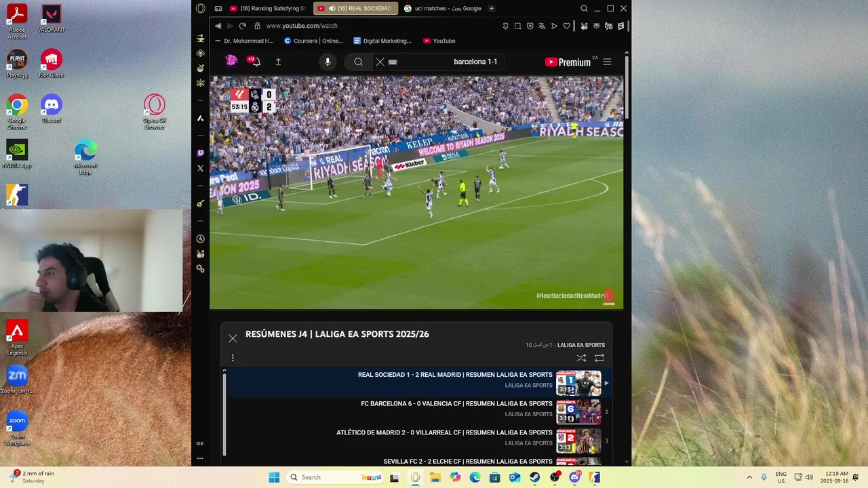Open Microsoft Edge desktop shortcut

tap(85, 157)
